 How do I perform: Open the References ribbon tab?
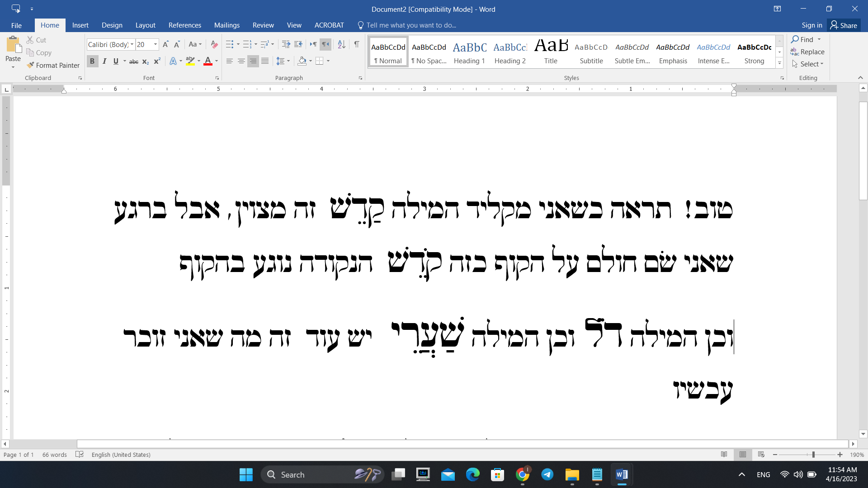(184, 25)
